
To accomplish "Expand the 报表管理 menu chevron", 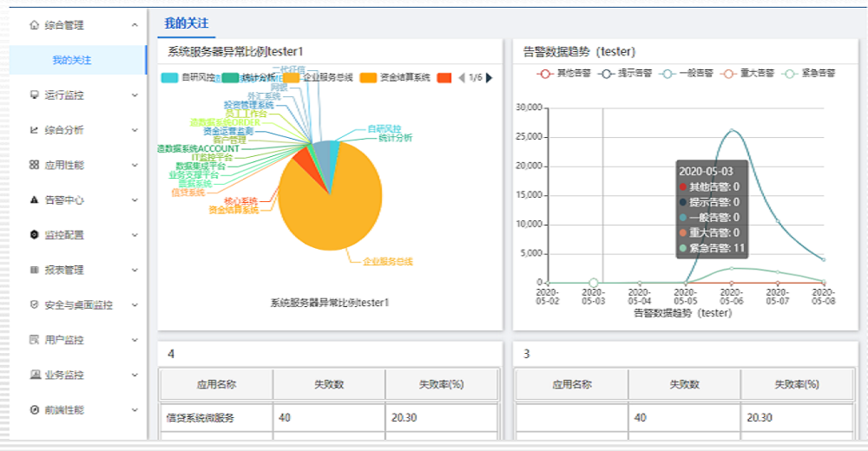I will tap(135, 270).
